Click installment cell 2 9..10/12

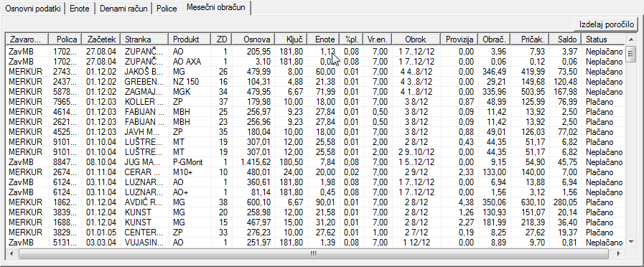[x=416, y=152]
